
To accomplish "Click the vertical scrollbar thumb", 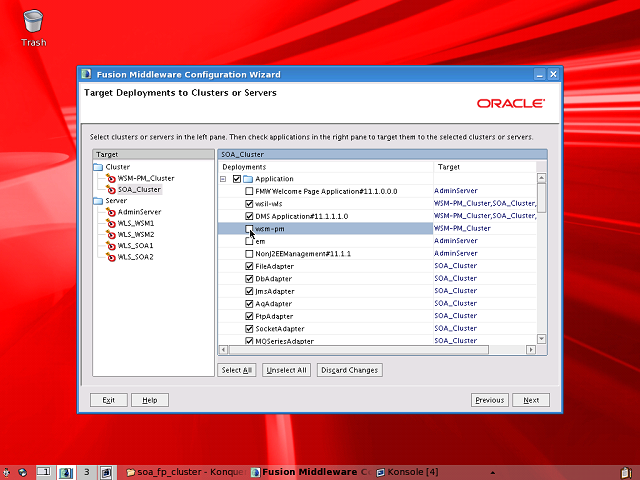I will pyautogui.click(x=541, y=198).
